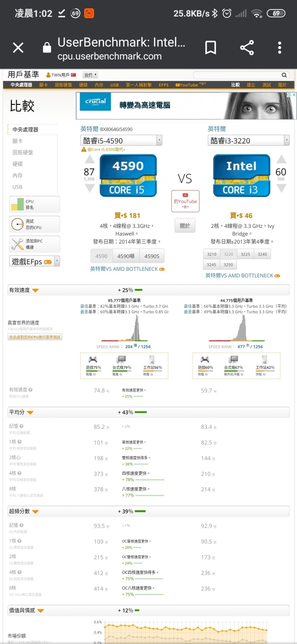Close the browser tab with X icon
The image size is (297, 644).
pos(18,48)
